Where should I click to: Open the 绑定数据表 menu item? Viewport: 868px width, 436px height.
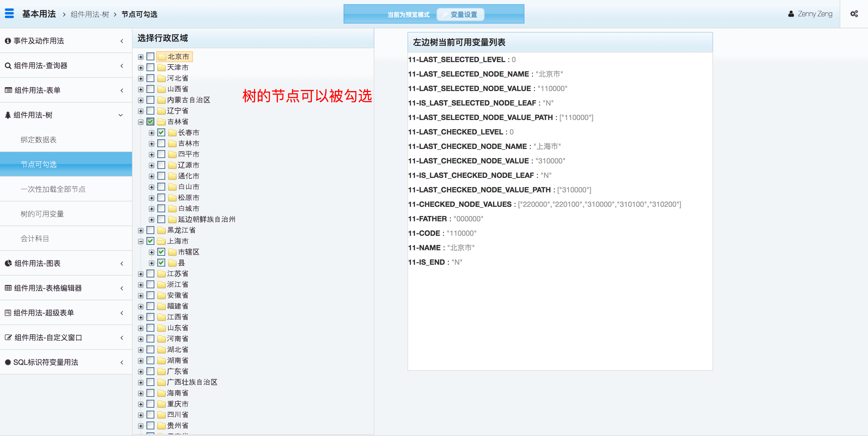pos(38,140)
